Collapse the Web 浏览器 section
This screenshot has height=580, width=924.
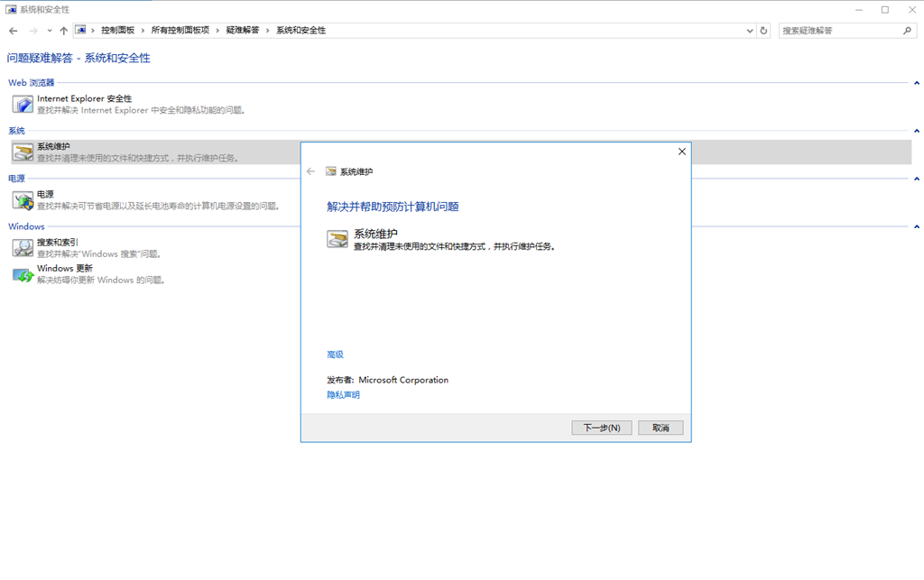coord(917,83)
